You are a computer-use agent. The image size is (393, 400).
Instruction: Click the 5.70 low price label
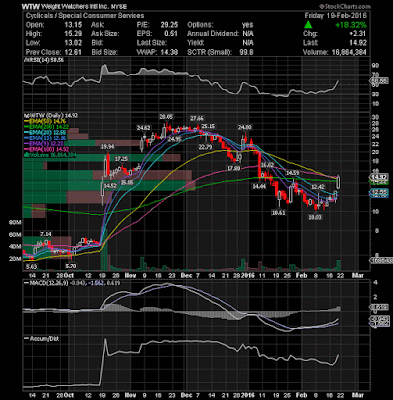point(71,266)
